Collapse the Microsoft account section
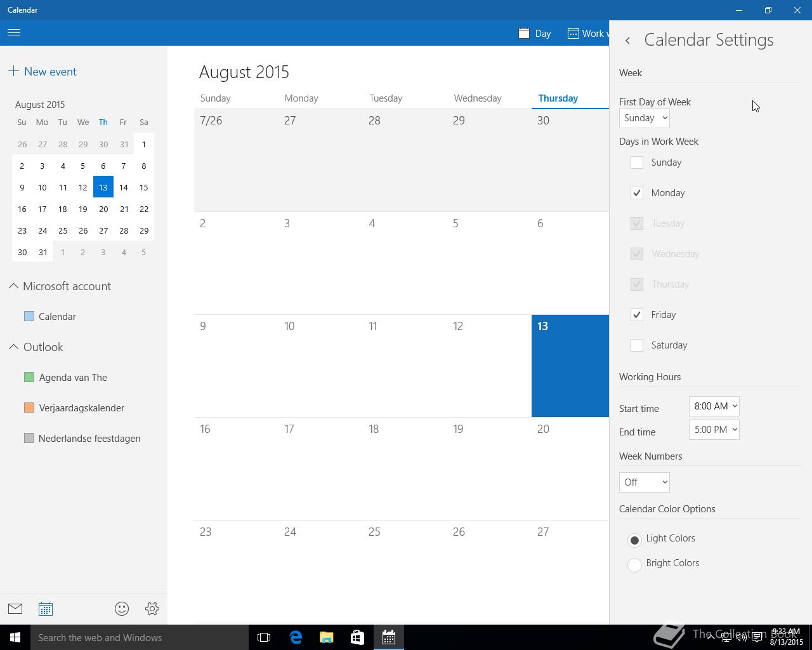The width and height of the screenshot is (812, 650). coord(13,286)
